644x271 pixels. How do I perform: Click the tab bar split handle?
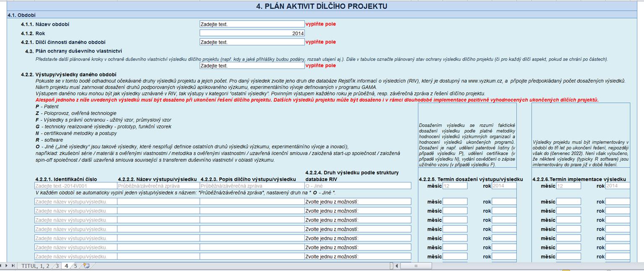click(x=391, y=266)
